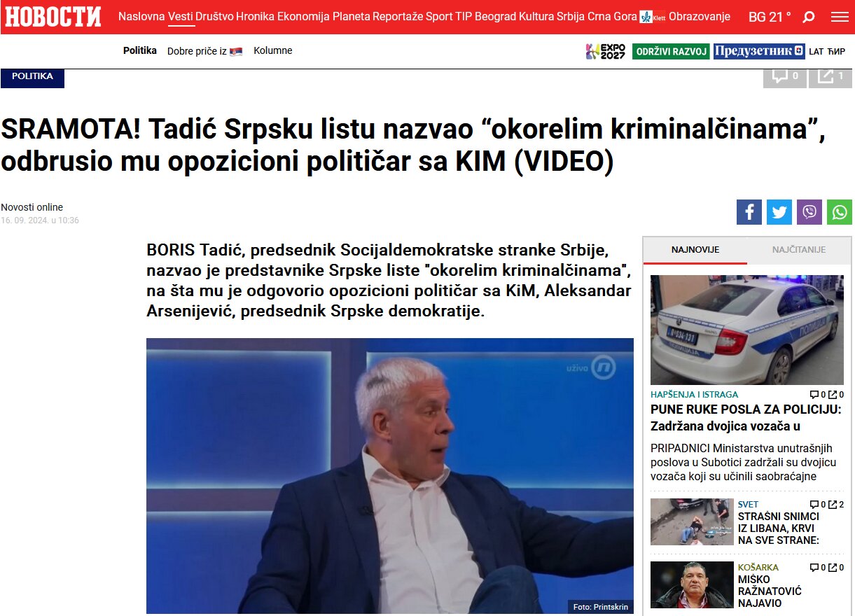Open the hamburger menu icon
855x616 pixels.
click(x=840, y=17)
